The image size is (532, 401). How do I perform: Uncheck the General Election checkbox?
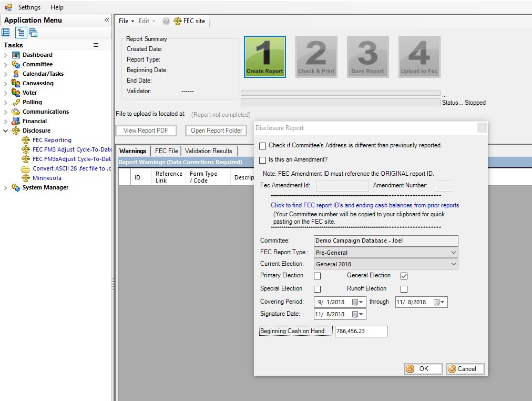pyautogui.click(x=404, y=276)
